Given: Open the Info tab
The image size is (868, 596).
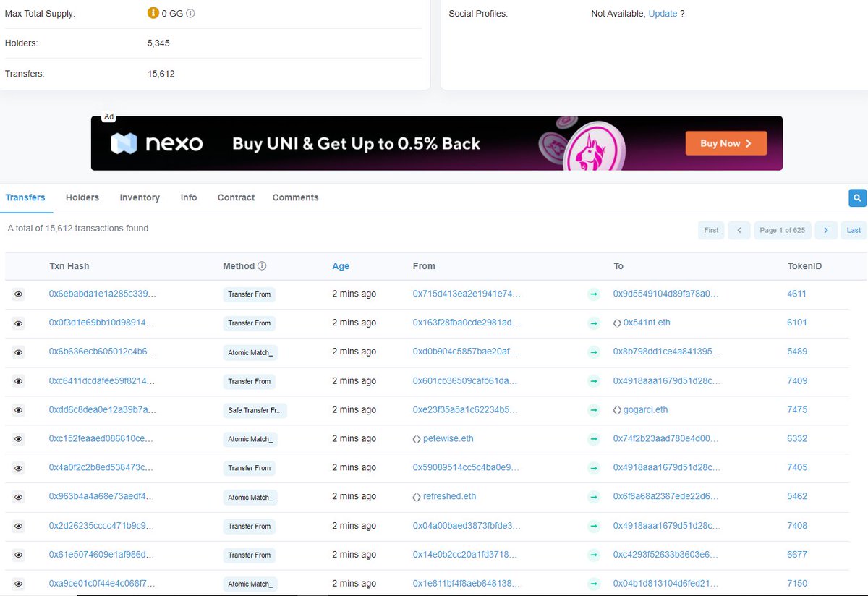Looking at the screenshot, I should tap(189, 197).
